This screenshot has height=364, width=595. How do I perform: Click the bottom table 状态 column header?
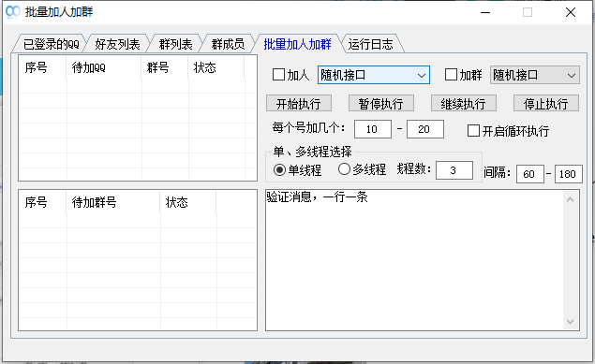(x=188, y=202)
